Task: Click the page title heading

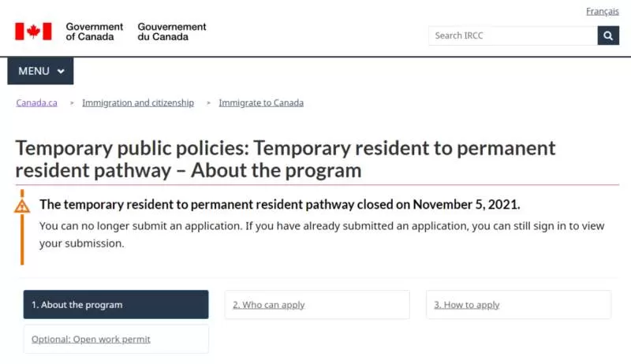Action: pyautogui.click(x=286, y=159)
